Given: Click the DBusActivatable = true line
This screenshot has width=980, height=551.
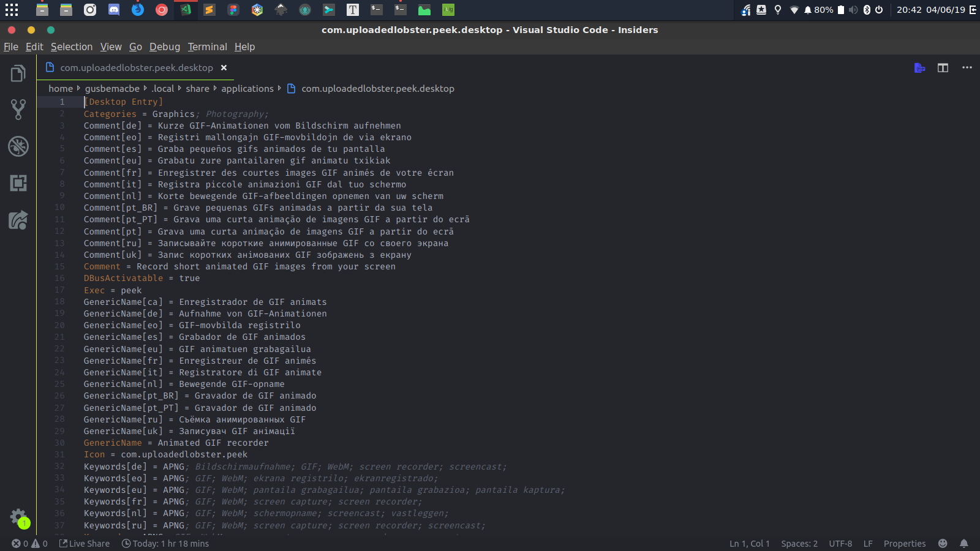Looking at the screenshot, I should 141,278.
